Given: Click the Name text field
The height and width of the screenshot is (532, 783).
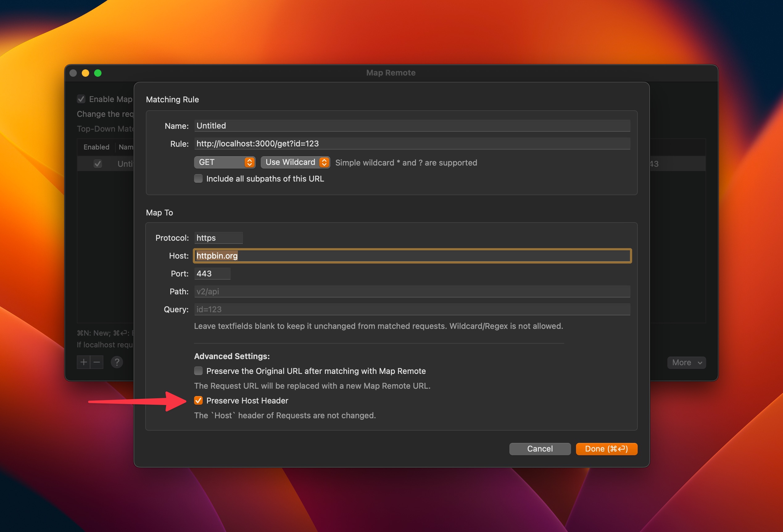Looking at the screenshot, I should point(412,125).
